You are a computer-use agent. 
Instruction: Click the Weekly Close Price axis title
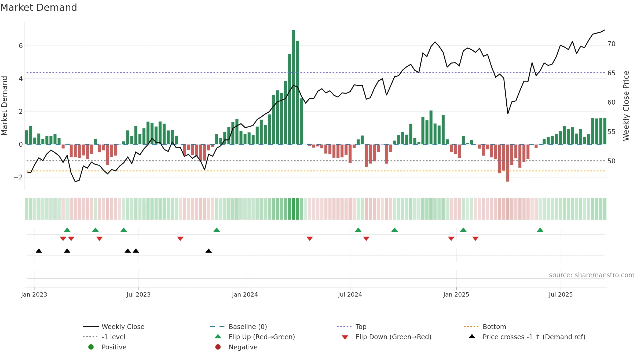[626, 106]
